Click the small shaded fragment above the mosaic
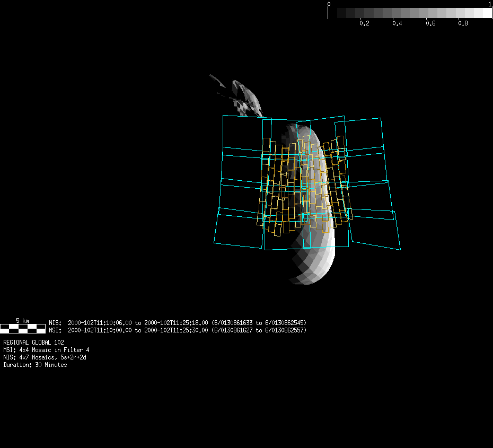Screen dimensions: 493x448 (x=241, y=95)
